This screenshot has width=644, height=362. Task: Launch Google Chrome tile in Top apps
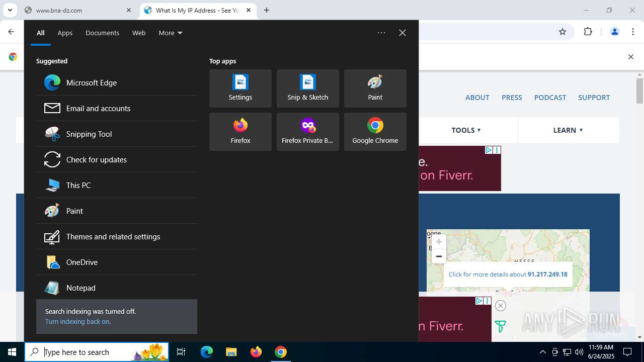point(375,132)
